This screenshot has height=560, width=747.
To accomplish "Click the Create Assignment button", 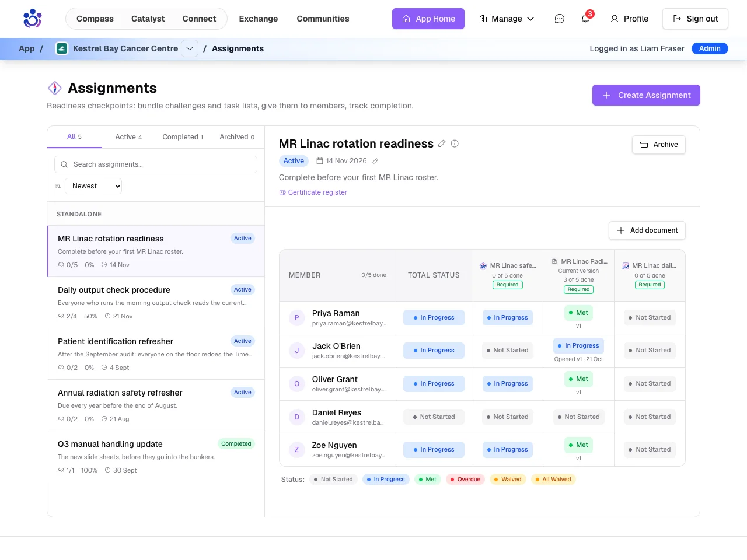I will [646, 95].
